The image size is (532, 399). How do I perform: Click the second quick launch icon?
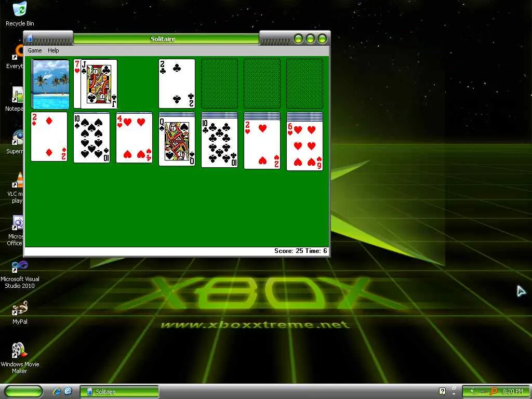(x=68, y=392)
